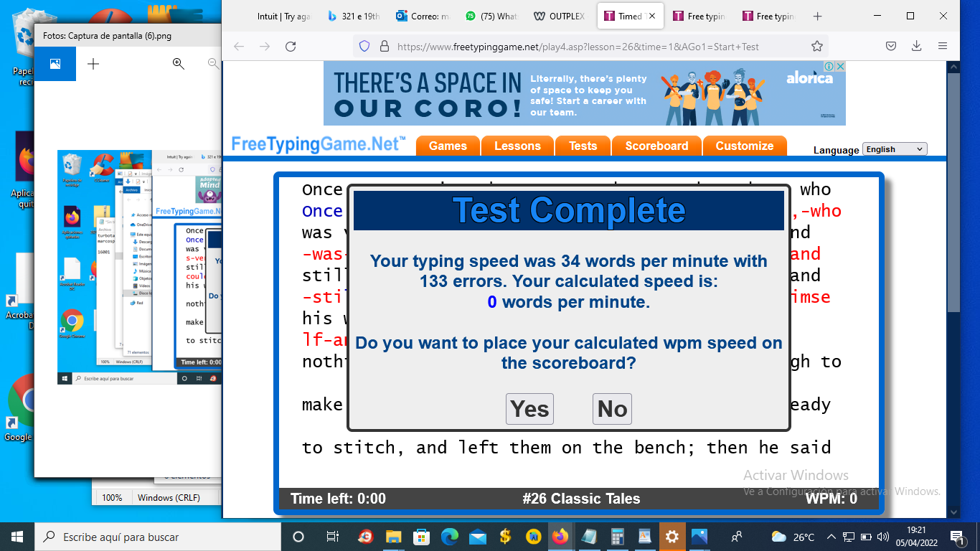
Task: Open the People icon on taskbar
Action: (x=737, y=537)
